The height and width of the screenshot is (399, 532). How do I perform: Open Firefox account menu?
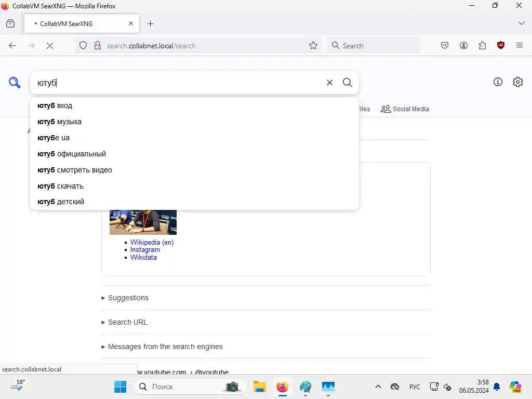point(463,46)
